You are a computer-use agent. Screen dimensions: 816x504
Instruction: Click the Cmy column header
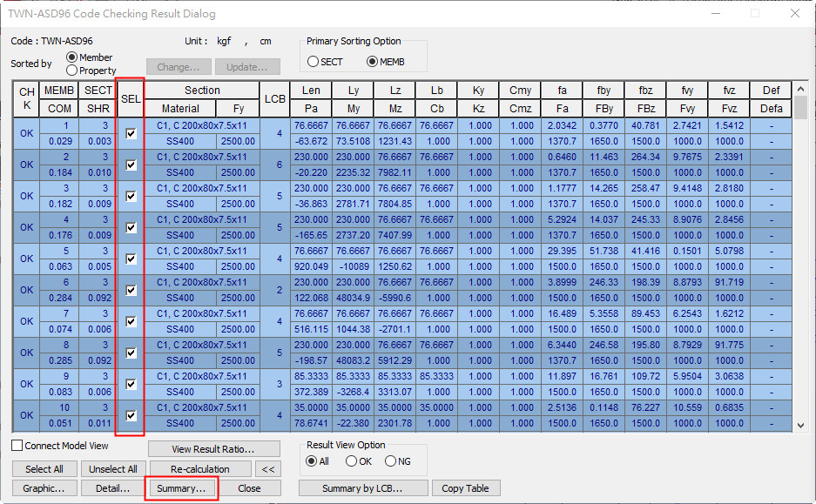[x=521, y=90]
